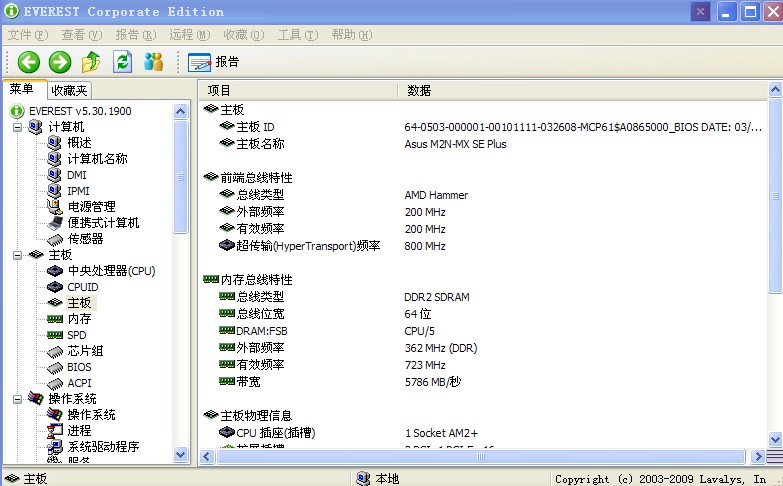The image size is (783, 486).
Task: Select Asus M2N-MX SE Plus value
Action: pos(455,144)
